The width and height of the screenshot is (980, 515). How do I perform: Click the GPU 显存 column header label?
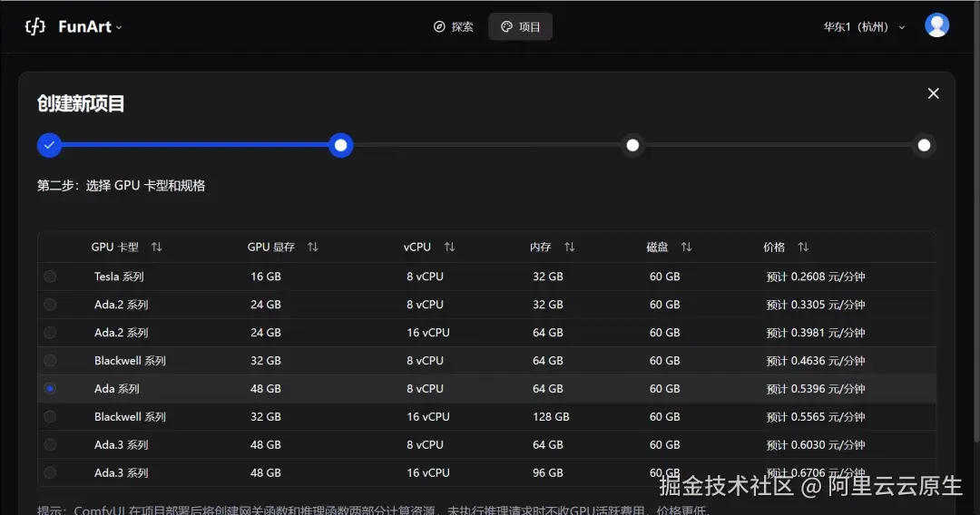click(270, 248)
